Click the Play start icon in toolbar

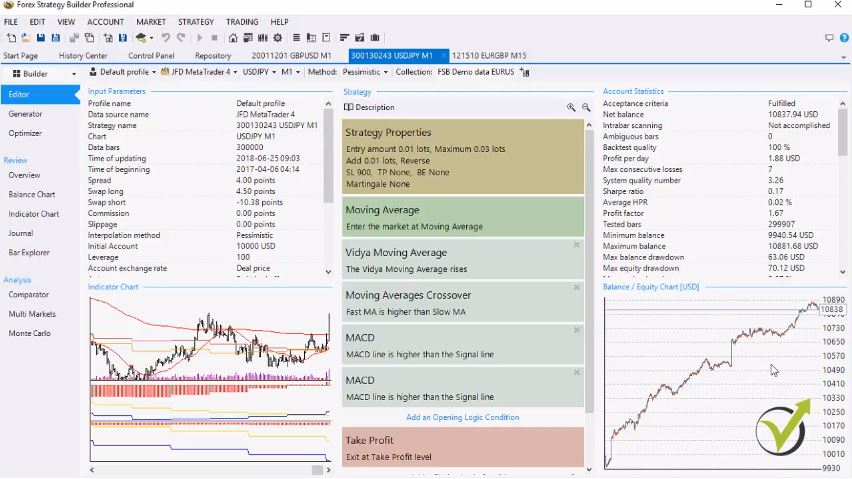point(199,38)
